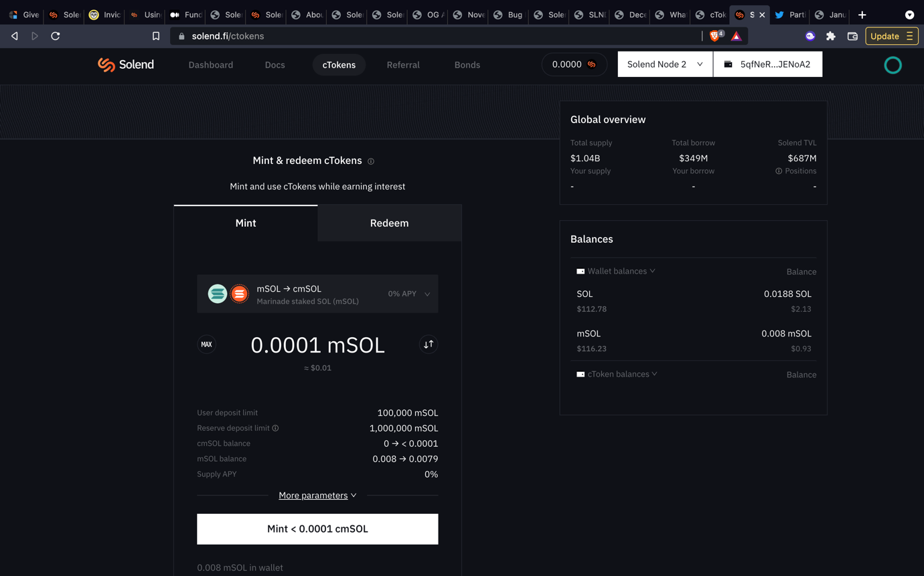This screenshot has width=924, height=576.
Task: Click the 0% APY label
Action: [402, 294]
